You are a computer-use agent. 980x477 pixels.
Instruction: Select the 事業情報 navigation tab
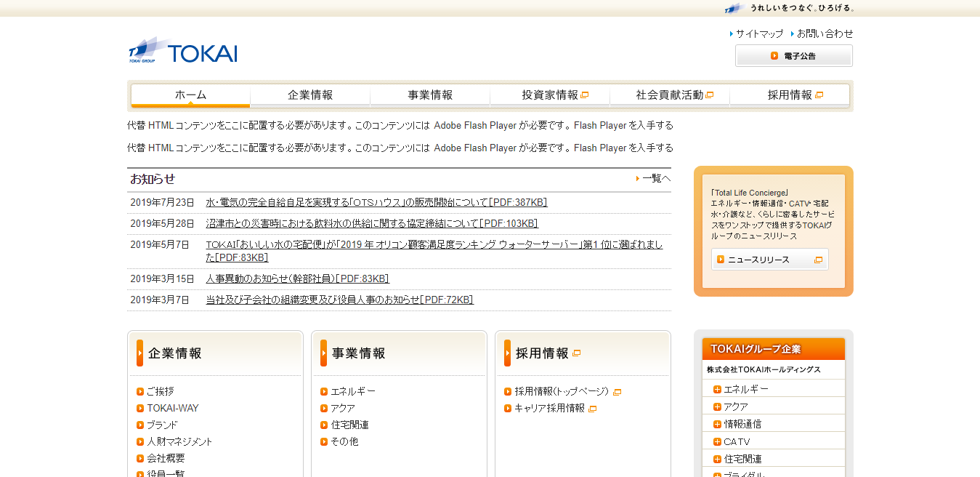pos(430,95)
